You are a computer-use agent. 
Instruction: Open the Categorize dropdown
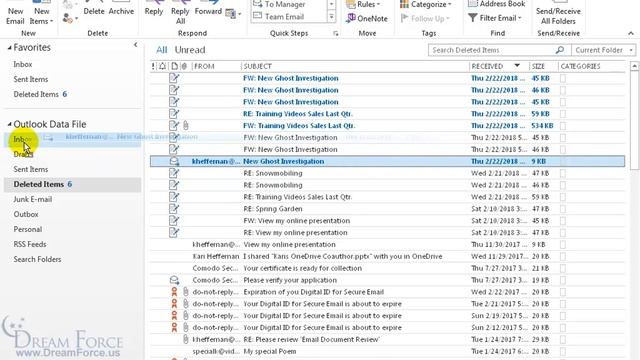426,4
